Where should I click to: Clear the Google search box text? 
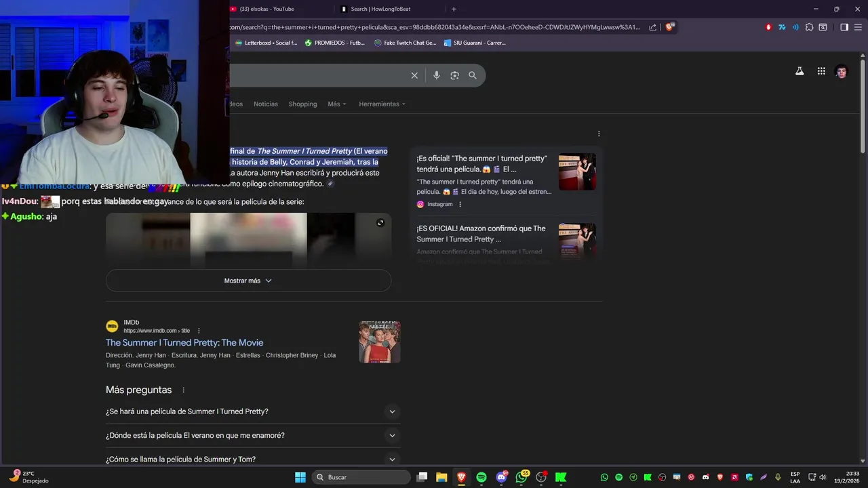414,75
